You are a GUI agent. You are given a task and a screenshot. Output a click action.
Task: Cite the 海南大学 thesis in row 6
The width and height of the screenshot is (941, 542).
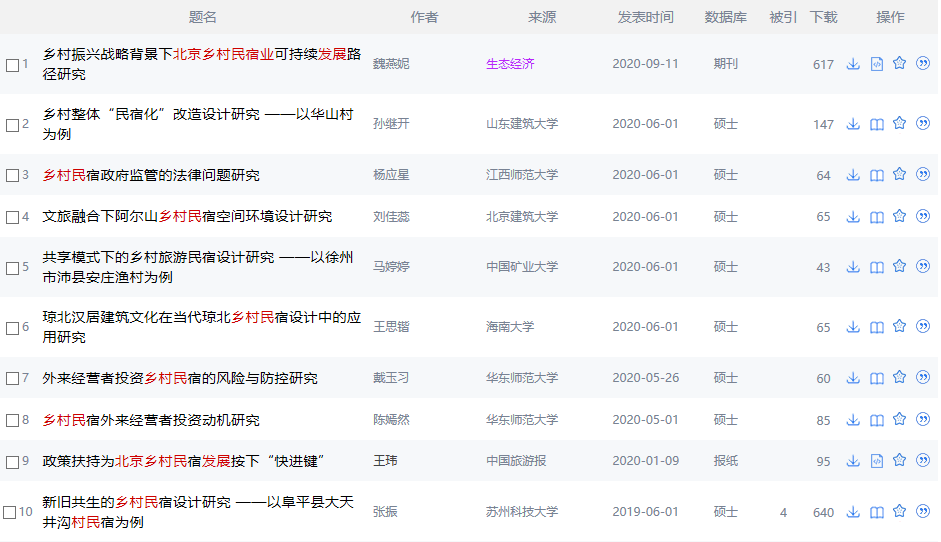(923, 326)
